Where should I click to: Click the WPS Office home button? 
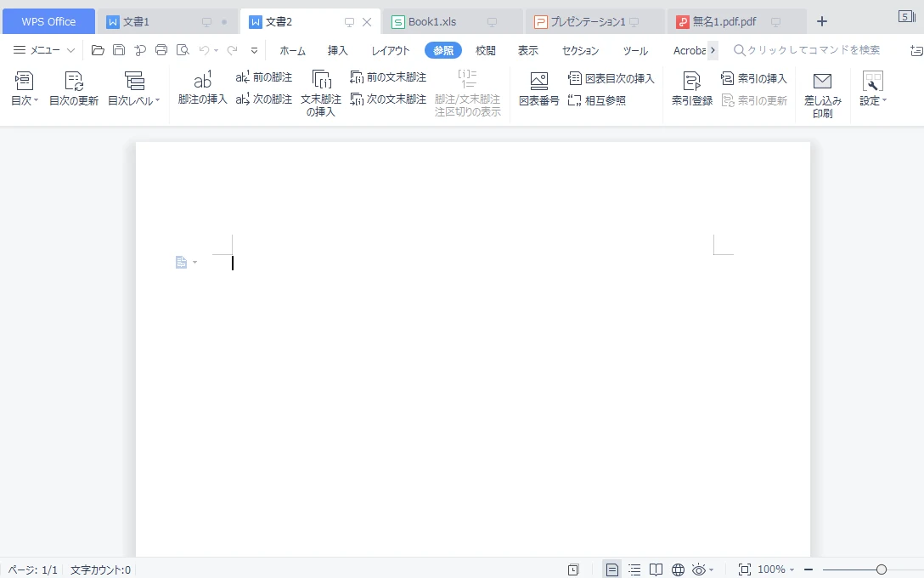[48, 22]
